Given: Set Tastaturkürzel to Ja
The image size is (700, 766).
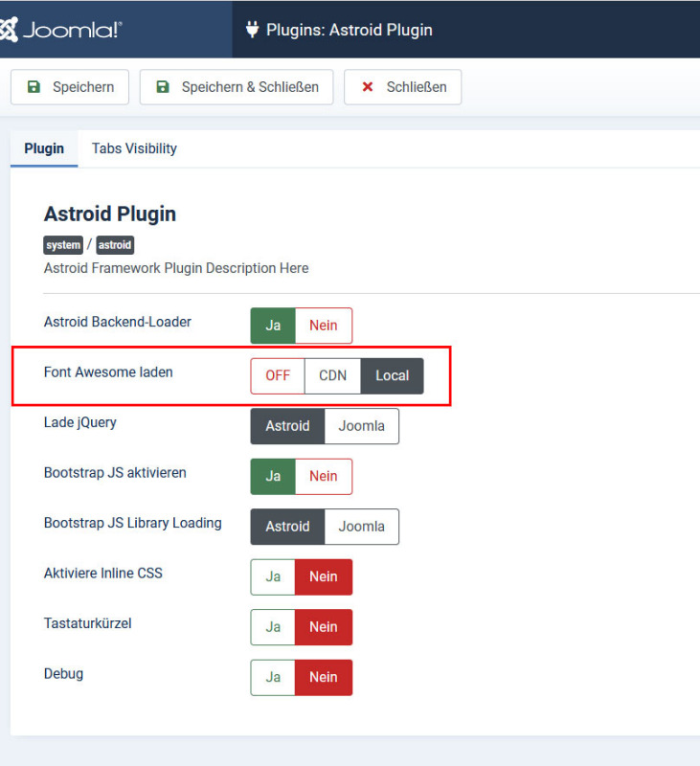Looking at the screenshot, I should 273,627.
